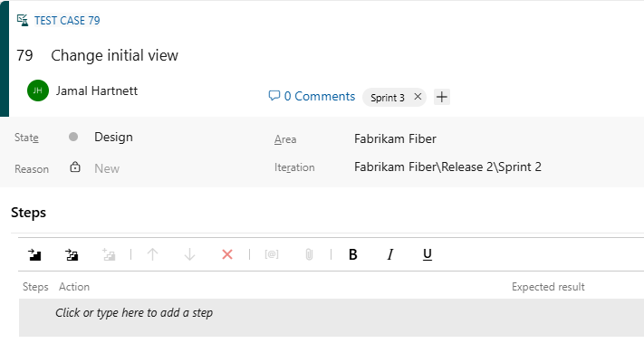Add attachment with paperclip icon

(x=309, y=255)
